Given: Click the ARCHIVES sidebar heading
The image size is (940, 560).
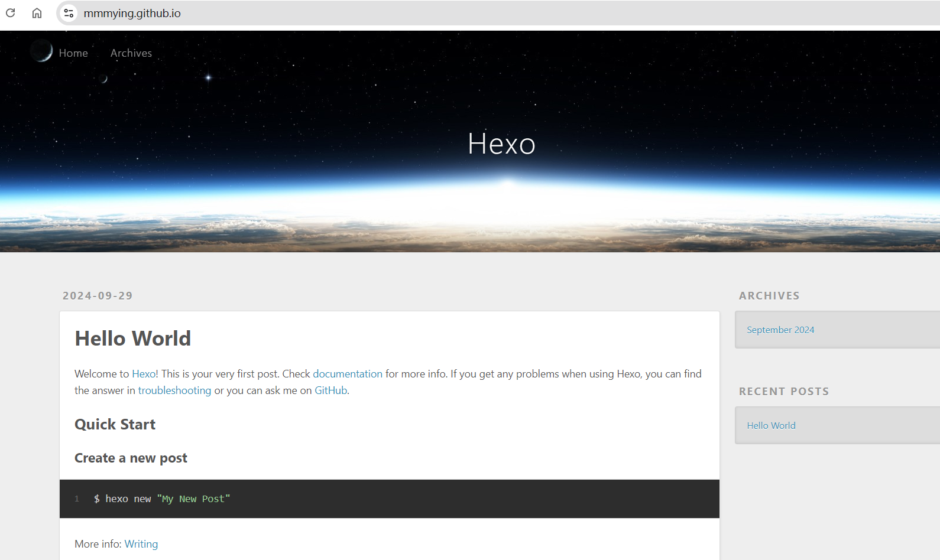Looking at the screenshot, I should point(769,296).
